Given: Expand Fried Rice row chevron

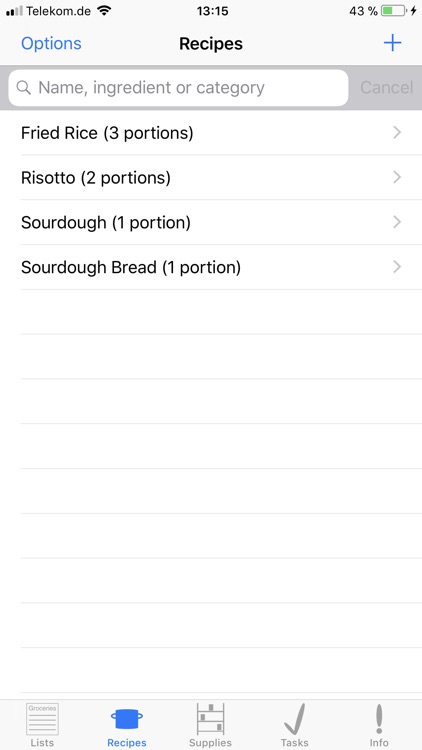Looking at the screenshot, I should (x=397, y=132).
